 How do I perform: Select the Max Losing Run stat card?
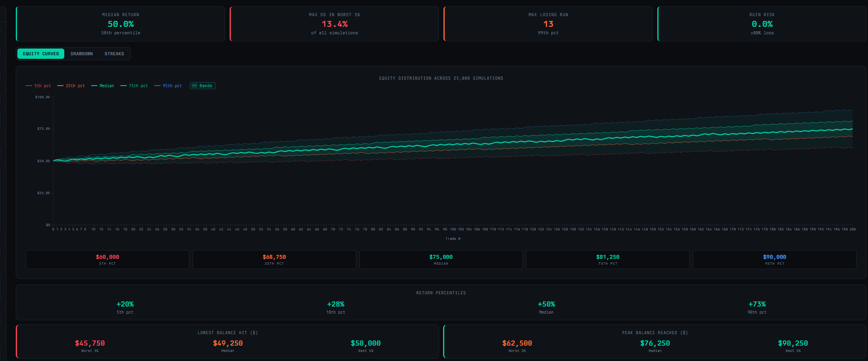pyautogui.click(x=548, y=24)
